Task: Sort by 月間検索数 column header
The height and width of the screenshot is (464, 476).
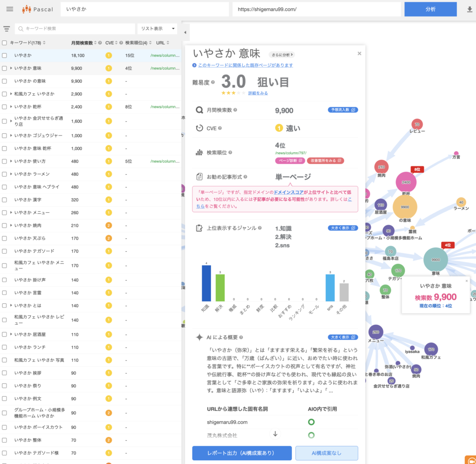Action: coord(82,43)
